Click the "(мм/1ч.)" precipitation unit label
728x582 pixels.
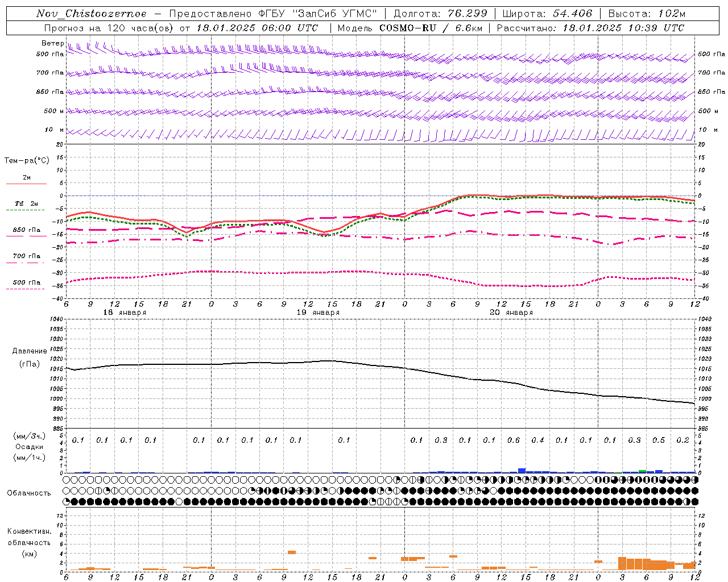(x=30, y=458)
